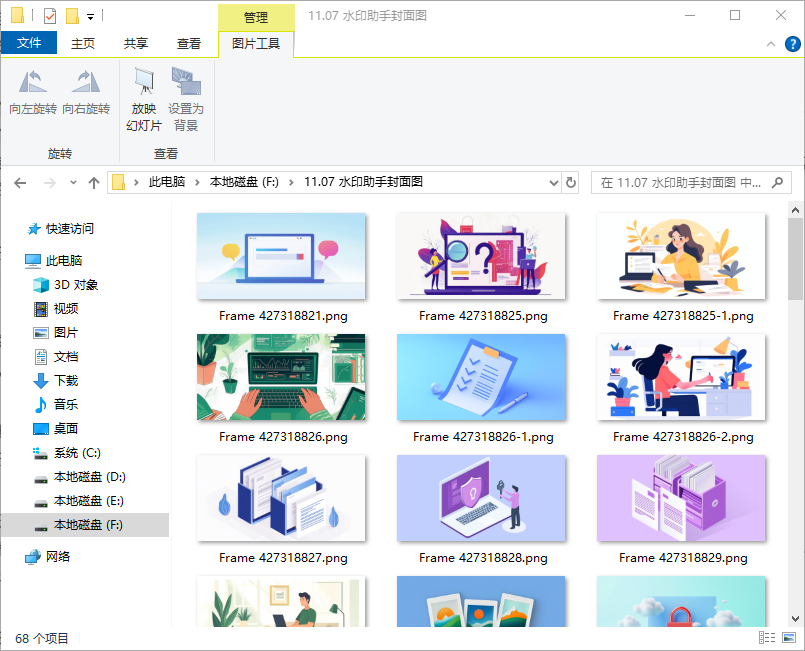Viewport: 805px width, 651px height.
Task: Collapse the ribbon with the chevron
Action: pos(771,44)
